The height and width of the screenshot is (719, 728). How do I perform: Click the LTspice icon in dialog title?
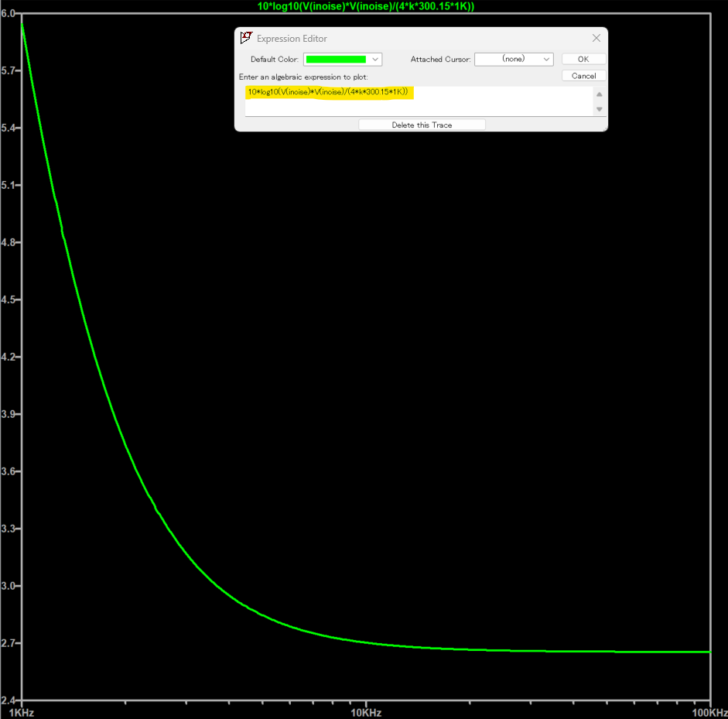[246, 38]
